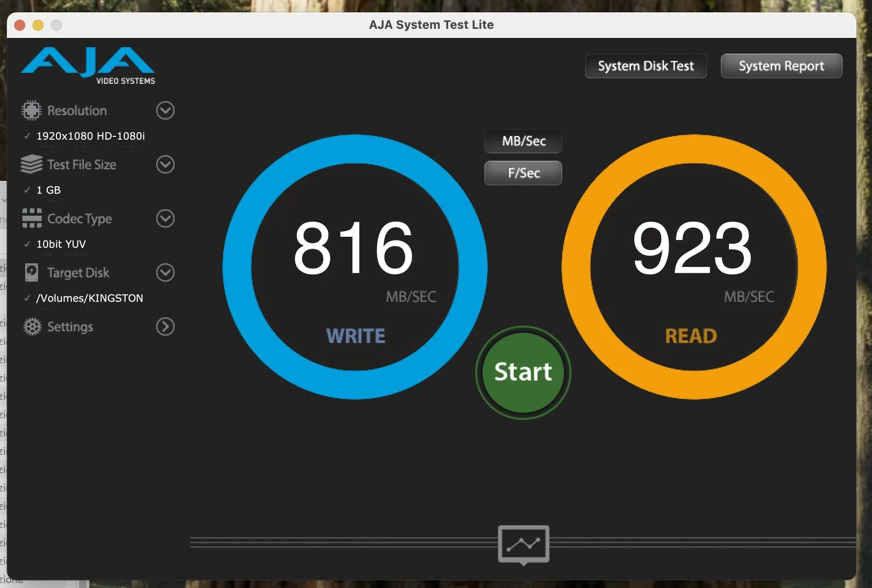This screenshot has width=872, height=588.
Task: Open Settings using its arrow chevron
Action: (165, 327)
